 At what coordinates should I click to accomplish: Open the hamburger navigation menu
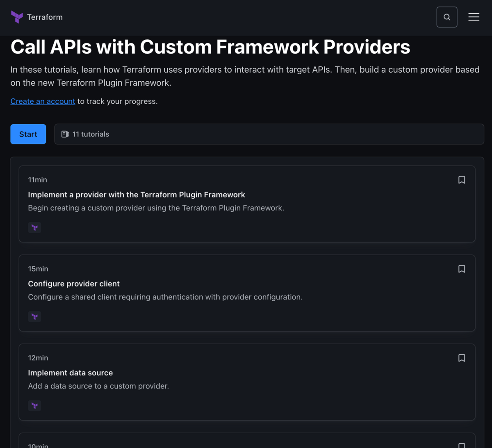474,17
